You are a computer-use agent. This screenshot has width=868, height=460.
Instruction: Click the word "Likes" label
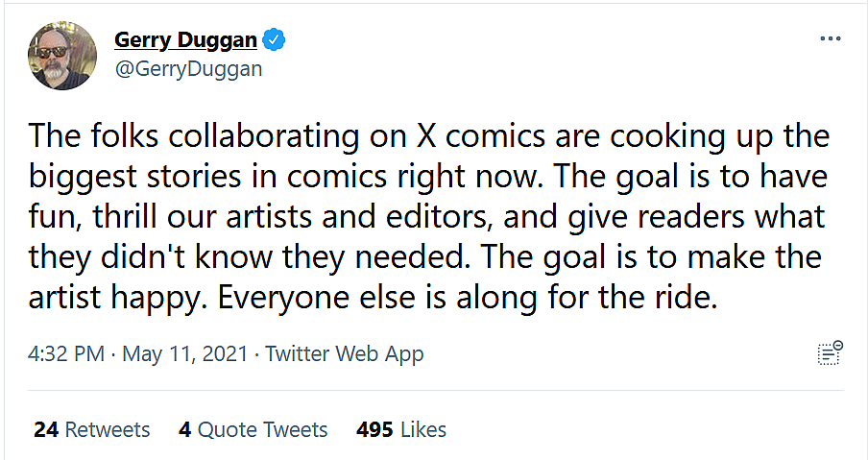click(422, 429)
